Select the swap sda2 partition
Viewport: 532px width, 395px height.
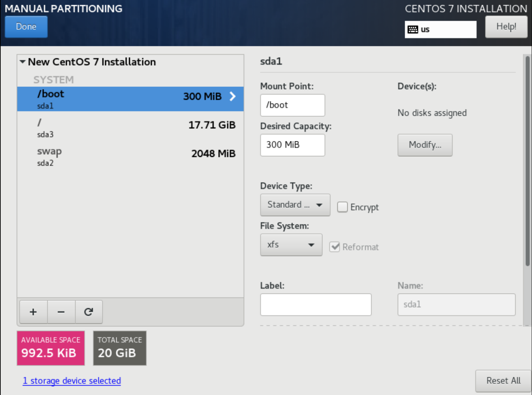[130, 156]
